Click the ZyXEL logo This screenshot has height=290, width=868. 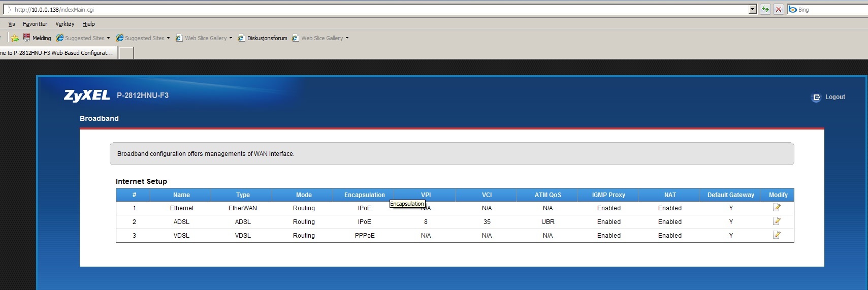tap(87, 95)
